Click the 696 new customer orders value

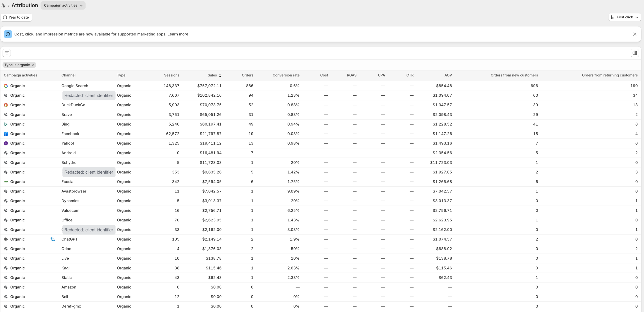click(x=534, y=86)
